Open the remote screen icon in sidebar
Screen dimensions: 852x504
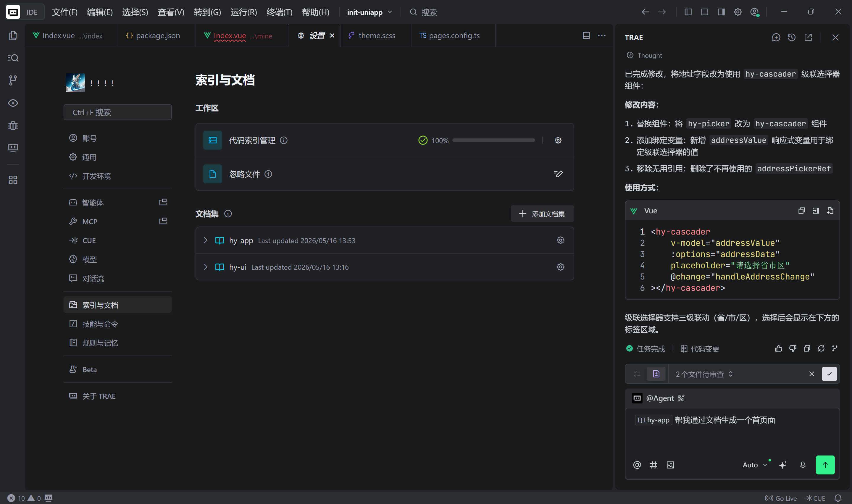[13, 148]
